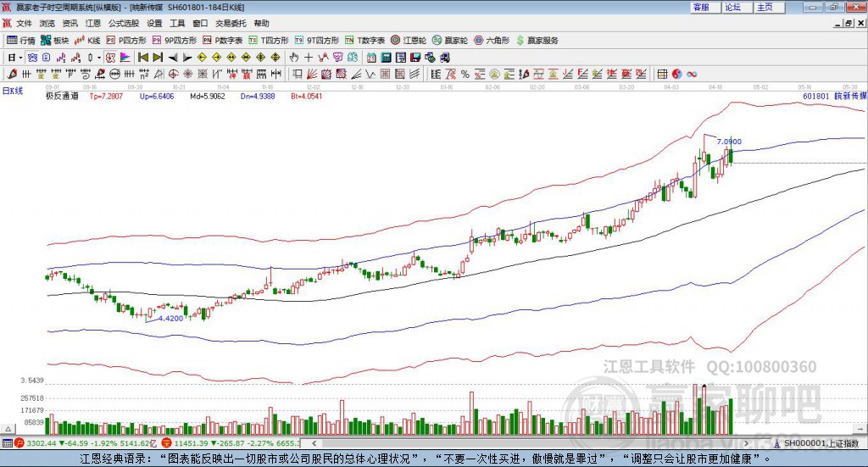The image size is (868, 467).
Task: Open the 行情 quotes view
Action: pos(20,41)
